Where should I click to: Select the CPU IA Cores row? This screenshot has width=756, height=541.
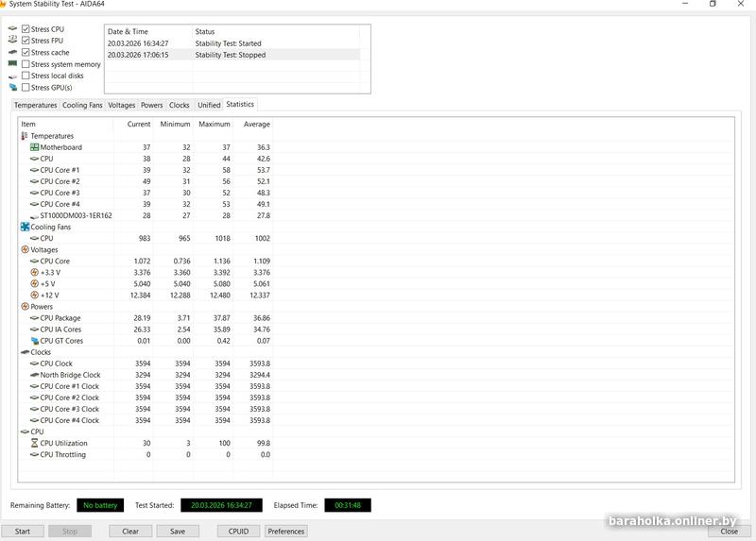pos(146,330)
